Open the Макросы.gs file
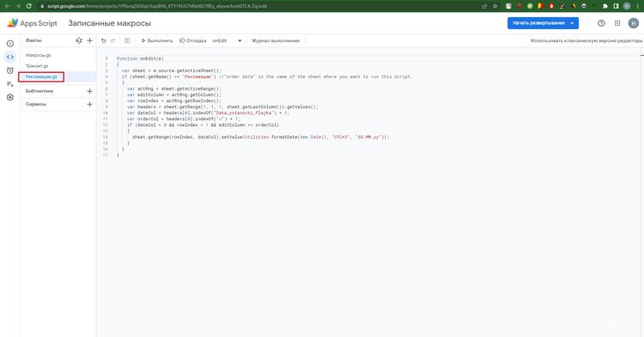 (x=38, y=55)
